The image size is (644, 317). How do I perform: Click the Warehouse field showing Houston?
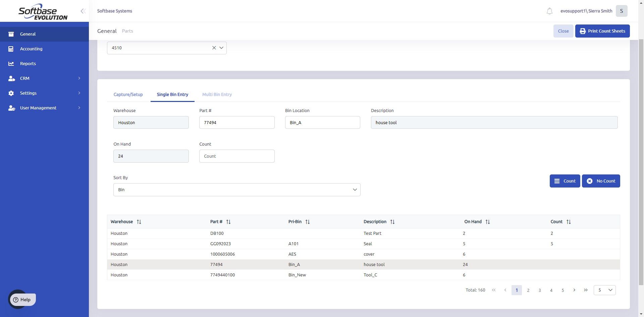pos(151,123)
